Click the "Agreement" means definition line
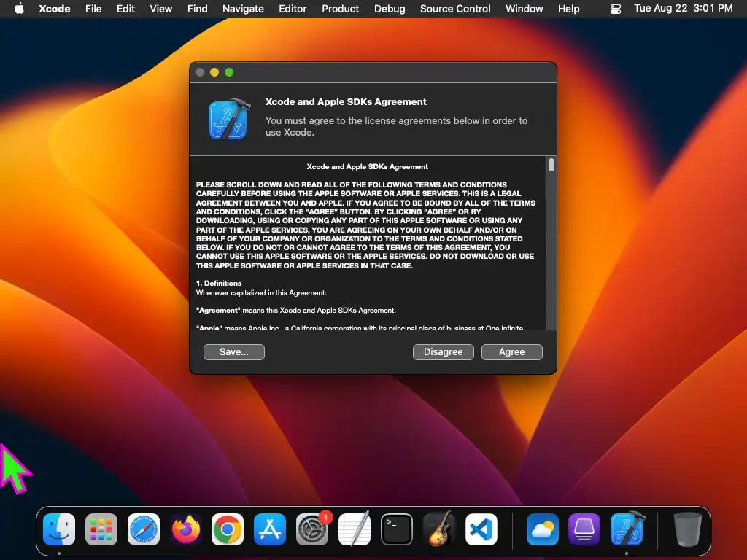 pyautogui.click(x=296, y=311)
